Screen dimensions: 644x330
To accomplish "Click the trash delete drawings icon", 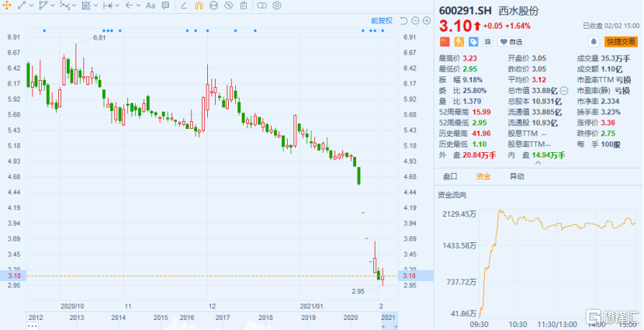I will point(244,5).
